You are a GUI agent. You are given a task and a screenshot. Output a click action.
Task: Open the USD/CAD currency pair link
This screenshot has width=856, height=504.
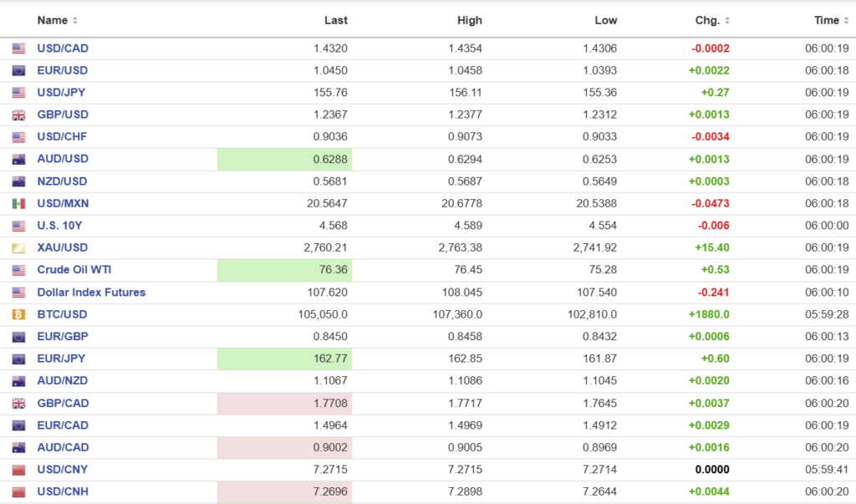pyautogui.click(x=62, y=48)
